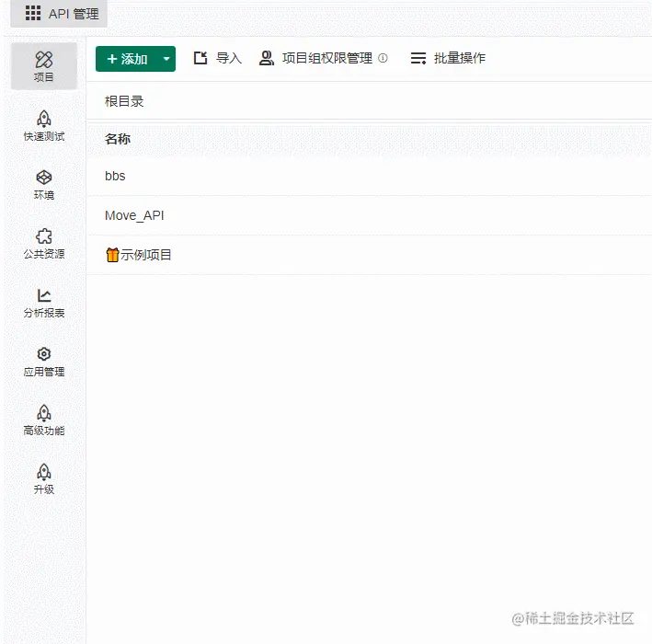Click the green 添加 button
Image resolution: width=652 pixels, height=644 pixels.
[127, 59]
